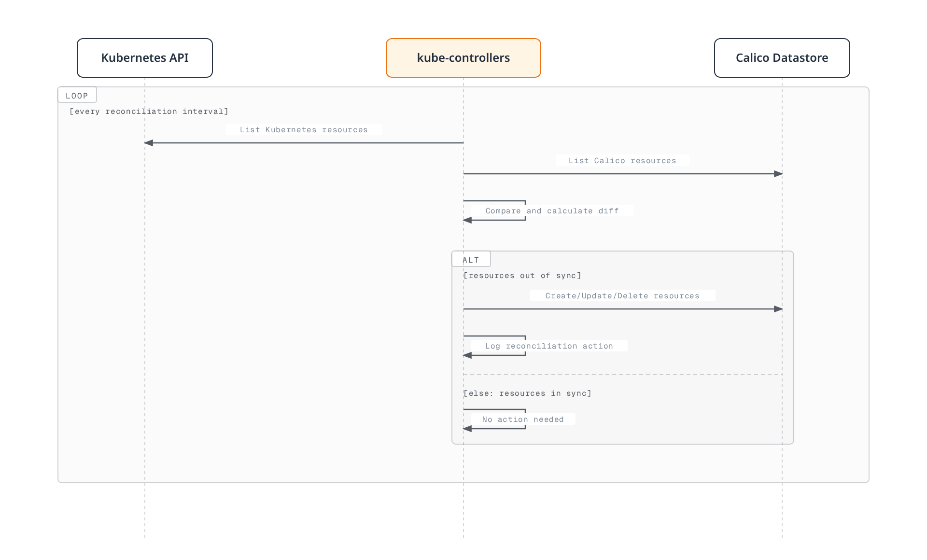Click 'No action needed' label
927x560 pixels.
523,419
